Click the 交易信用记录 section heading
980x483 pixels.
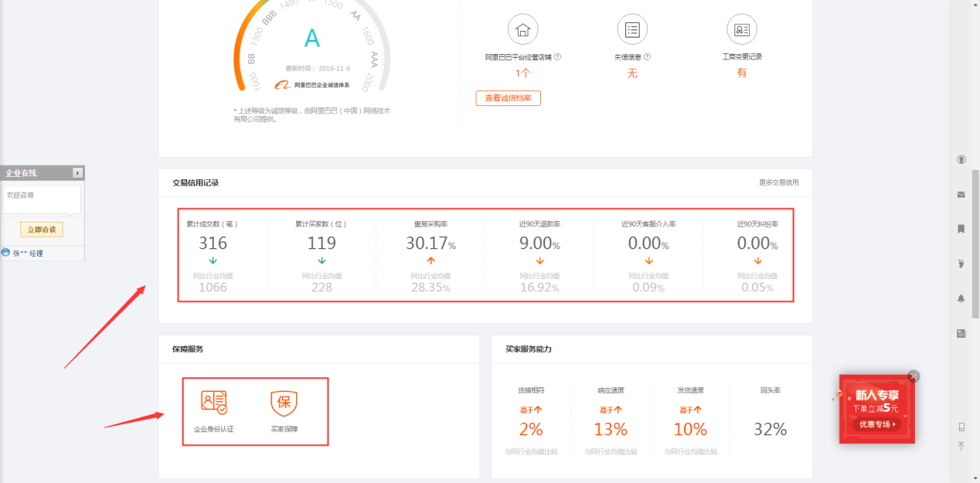coord(196,183)
